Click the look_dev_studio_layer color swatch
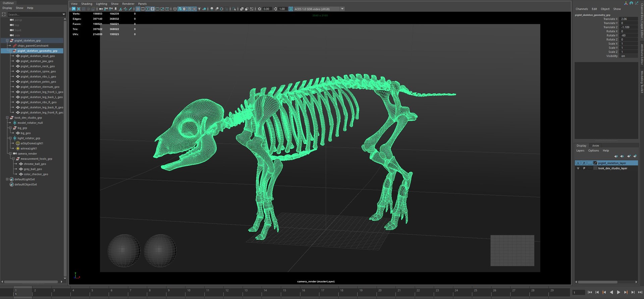Image resolution: width=644 pixels, height=299 pixels. 595,168
